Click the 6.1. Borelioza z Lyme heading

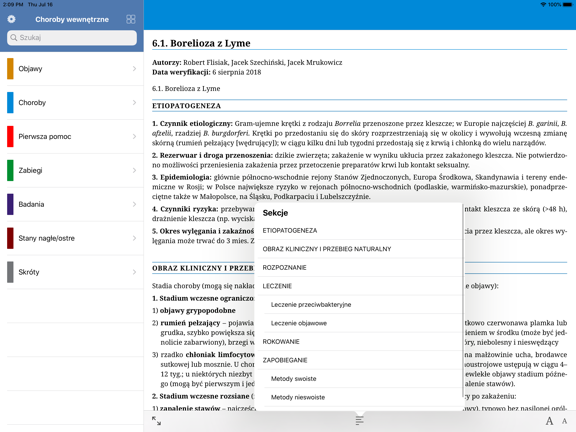coord(201,43)
